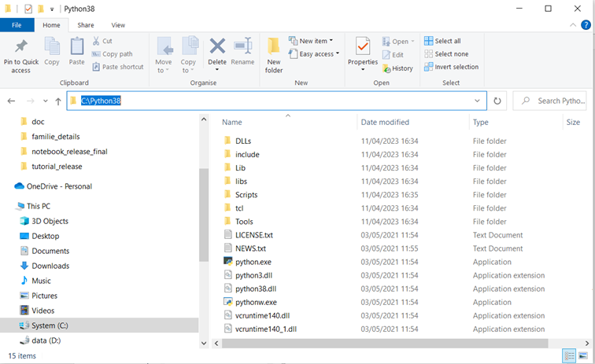Refresh the current folder view

tap(497, 101)
